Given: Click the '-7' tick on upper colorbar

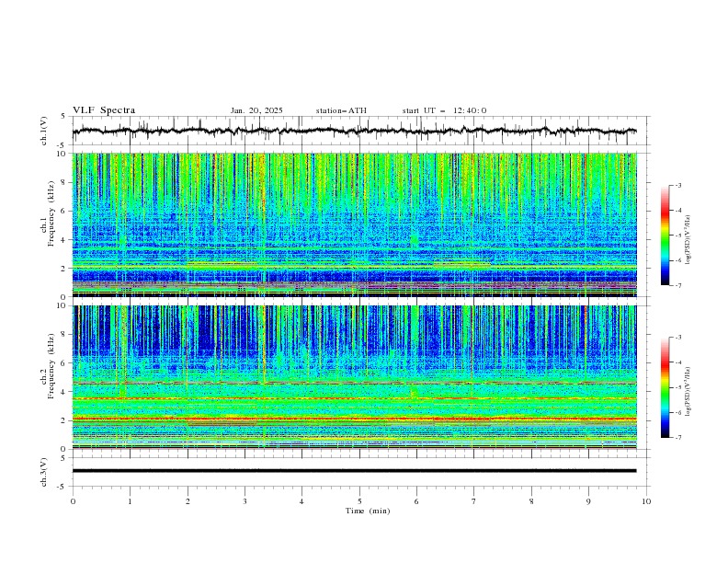Looking at the screenshot, I should [678, 285].
